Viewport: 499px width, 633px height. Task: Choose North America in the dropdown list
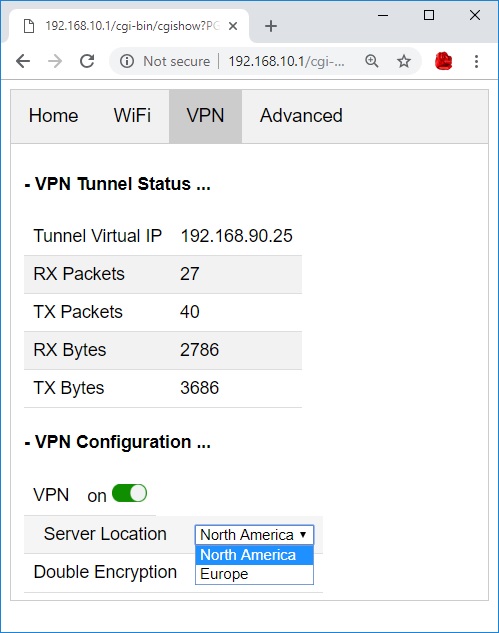[x=254, y=555]
